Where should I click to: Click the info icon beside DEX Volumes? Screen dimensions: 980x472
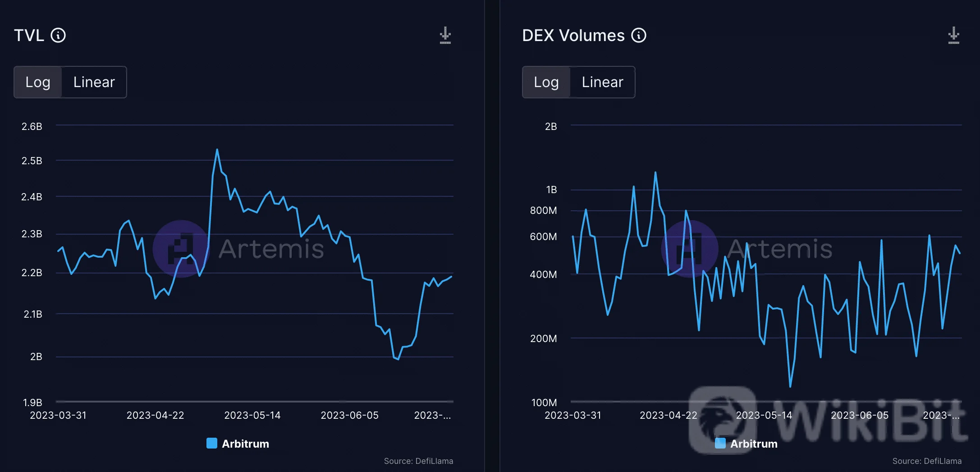click(x=638, y=35)
